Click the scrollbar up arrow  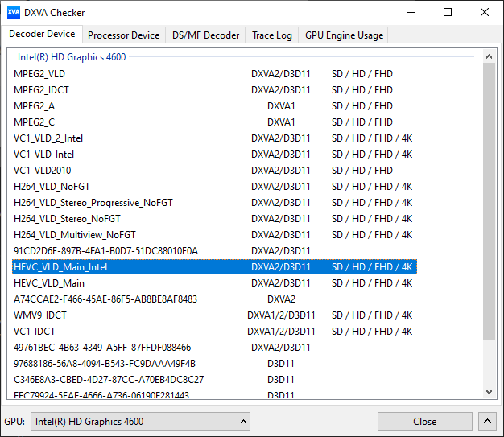click(x=489, y=56)
